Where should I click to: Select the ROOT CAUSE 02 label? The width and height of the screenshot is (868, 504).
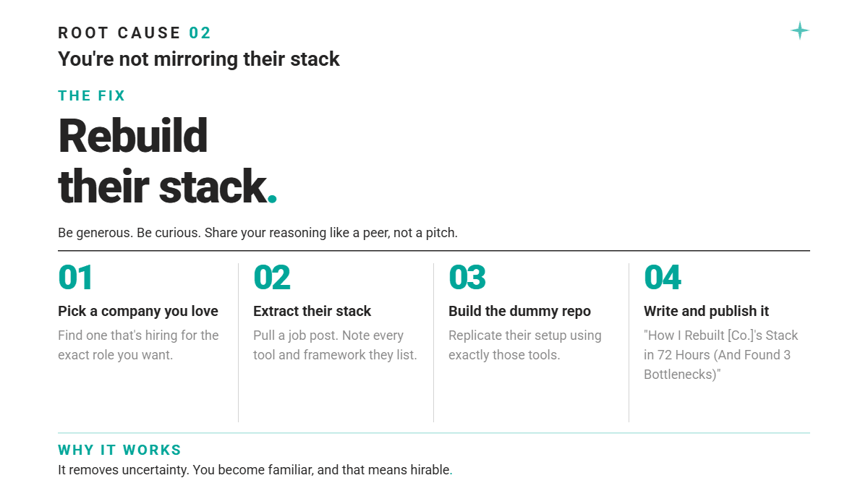[135, 33]
